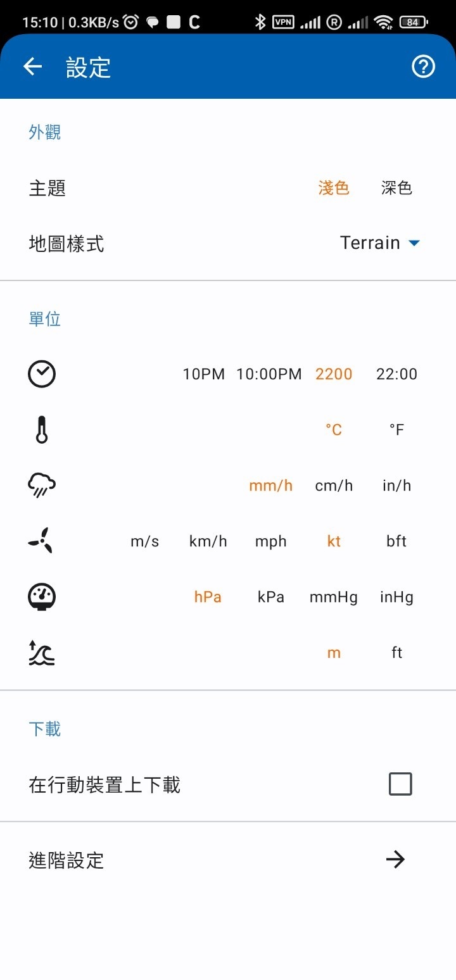Tap the Bluetooth status bar icon
Viewport: 456px width, 980px height.
[260, 22]
